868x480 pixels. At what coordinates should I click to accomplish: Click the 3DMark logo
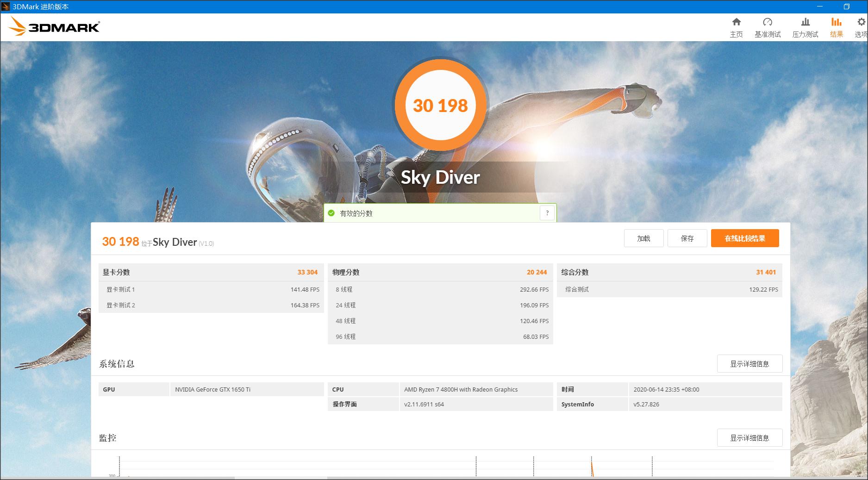[x=55, y=27]
